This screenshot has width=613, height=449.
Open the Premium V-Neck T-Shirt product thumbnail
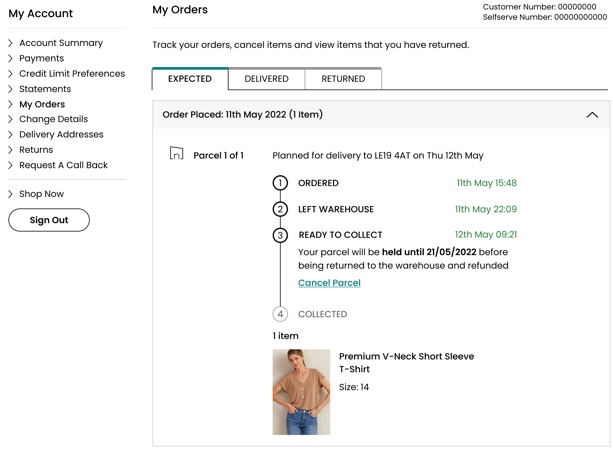pos(301,392)
